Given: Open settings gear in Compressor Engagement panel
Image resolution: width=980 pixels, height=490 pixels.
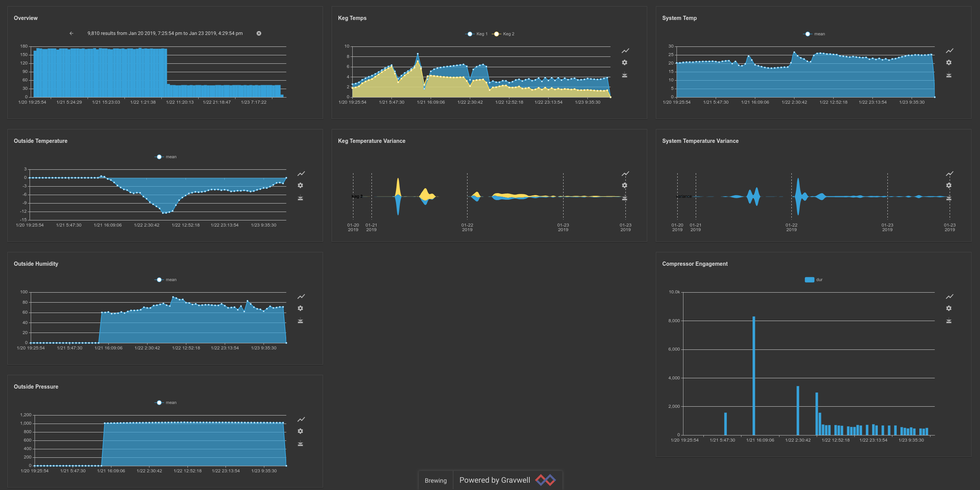Looking at the screenshot, I should pos(949,308).
